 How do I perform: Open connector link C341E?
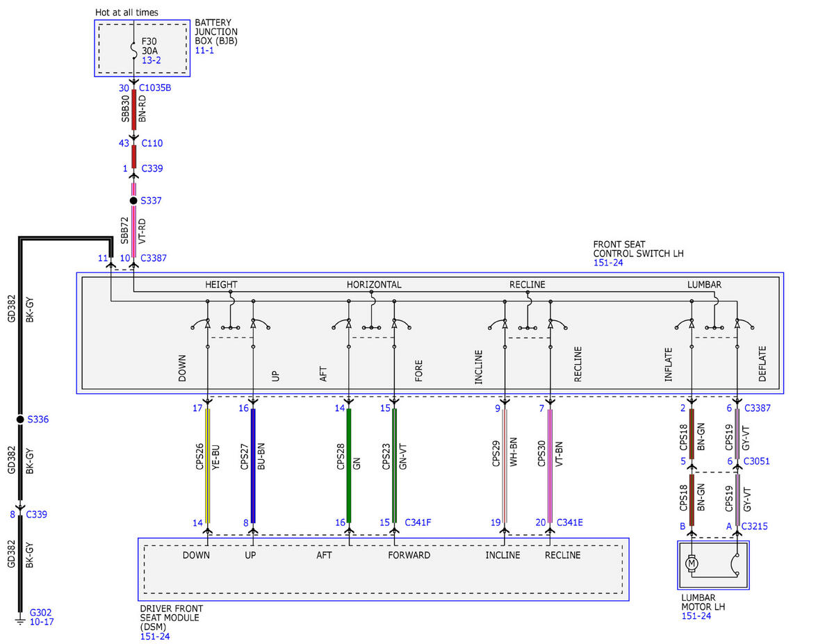tap(570, 522)
